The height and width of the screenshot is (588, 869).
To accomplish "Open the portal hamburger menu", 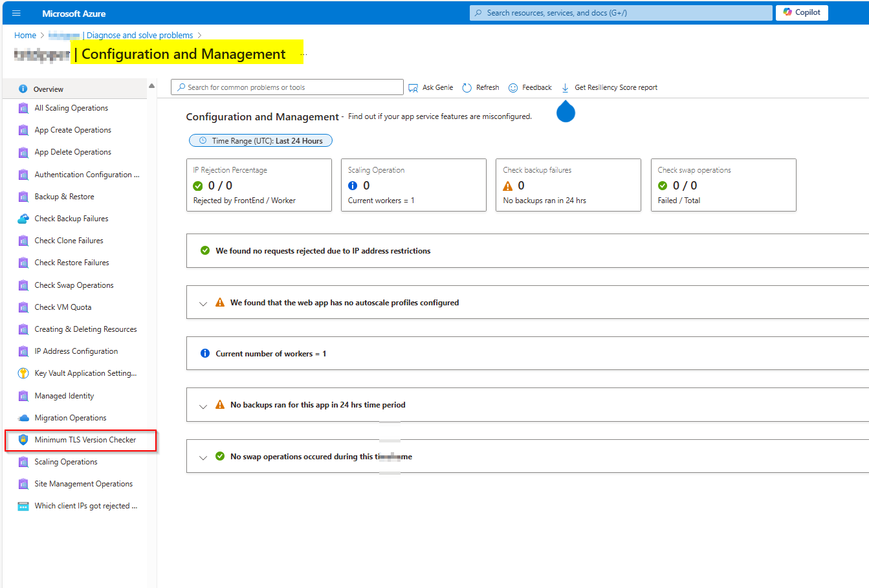I will click(16, 12).
